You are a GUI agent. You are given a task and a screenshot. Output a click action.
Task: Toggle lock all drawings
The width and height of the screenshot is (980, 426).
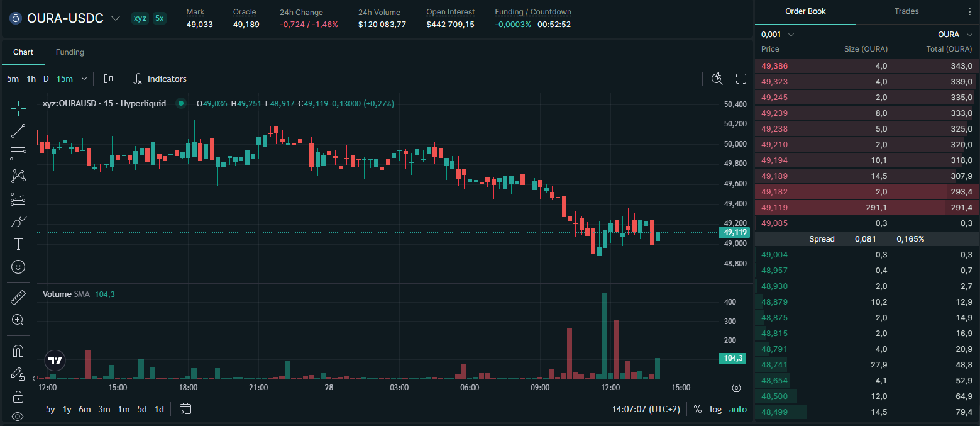[18, 396]
